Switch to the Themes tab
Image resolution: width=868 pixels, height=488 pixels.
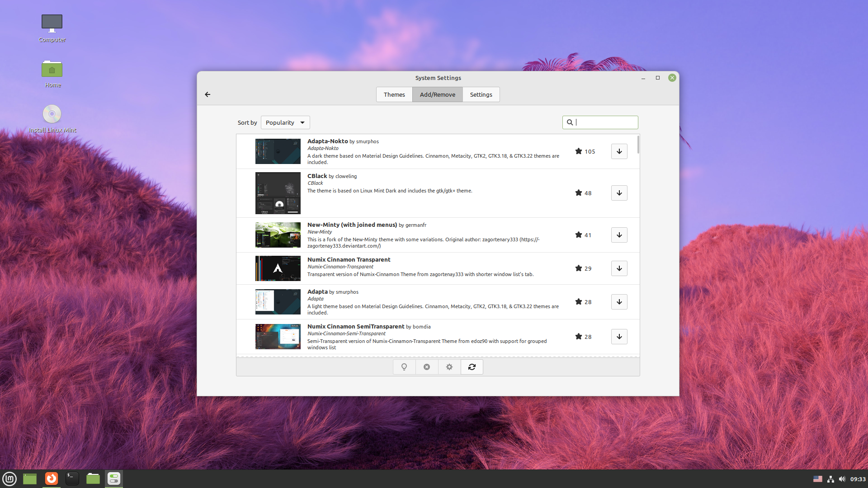[x=394, y=94]
